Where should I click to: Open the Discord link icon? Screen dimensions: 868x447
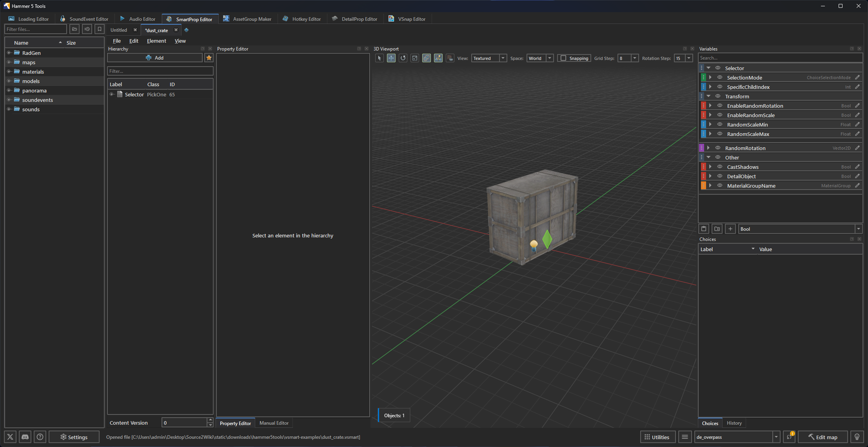[25, 437]
